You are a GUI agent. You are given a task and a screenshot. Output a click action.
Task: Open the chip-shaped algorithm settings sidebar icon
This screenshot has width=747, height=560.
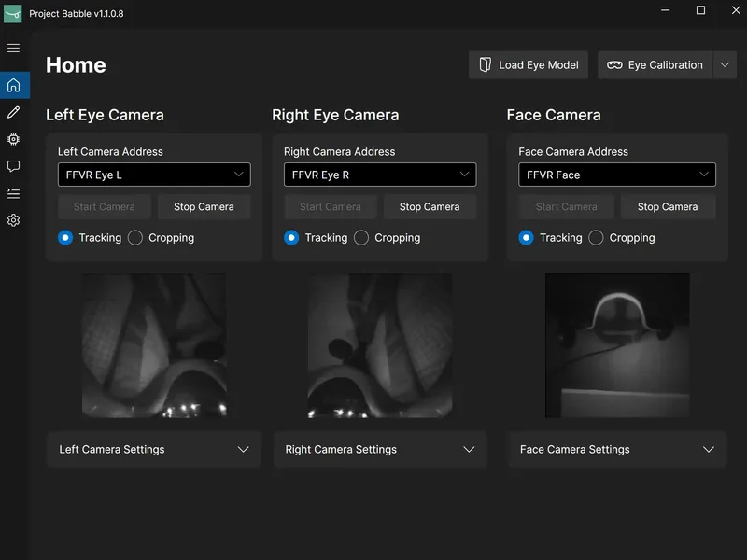pos(13,139)
